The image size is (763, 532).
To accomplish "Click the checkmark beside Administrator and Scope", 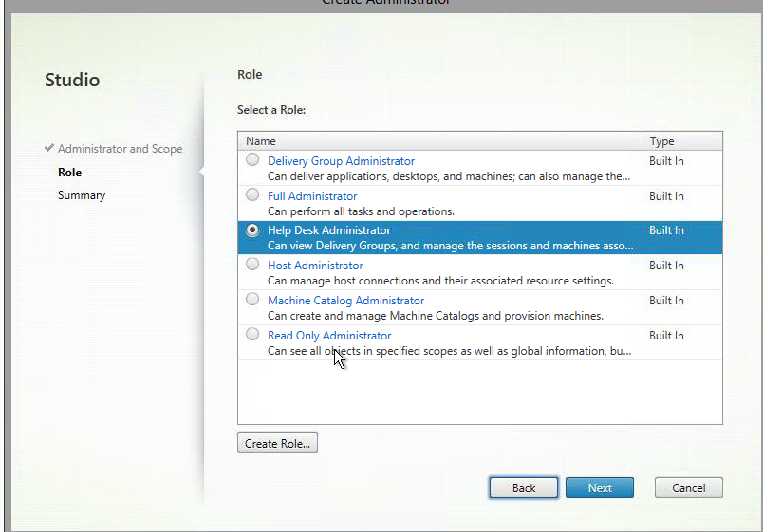I will [49, 148].
